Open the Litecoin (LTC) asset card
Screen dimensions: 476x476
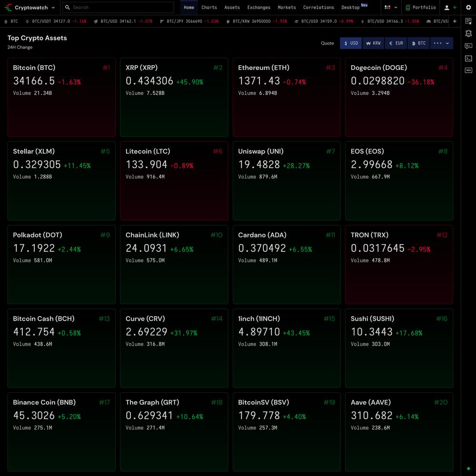(x=174, y=181)
